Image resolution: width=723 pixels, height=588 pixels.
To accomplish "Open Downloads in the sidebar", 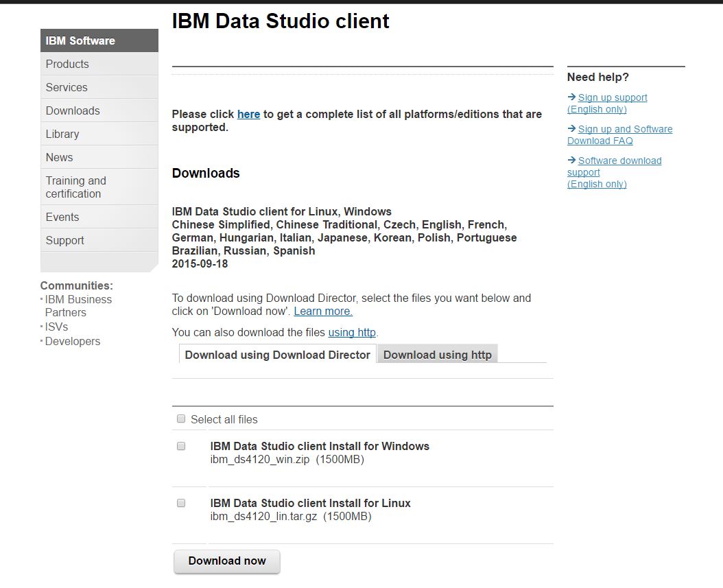I will [73, 110].
